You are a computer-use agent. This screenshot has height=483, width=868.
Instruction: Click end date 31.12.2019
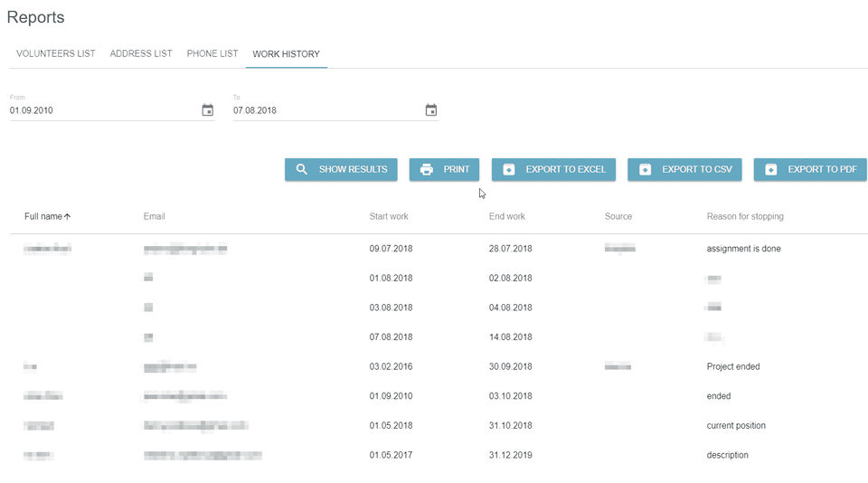click(510, 455)
